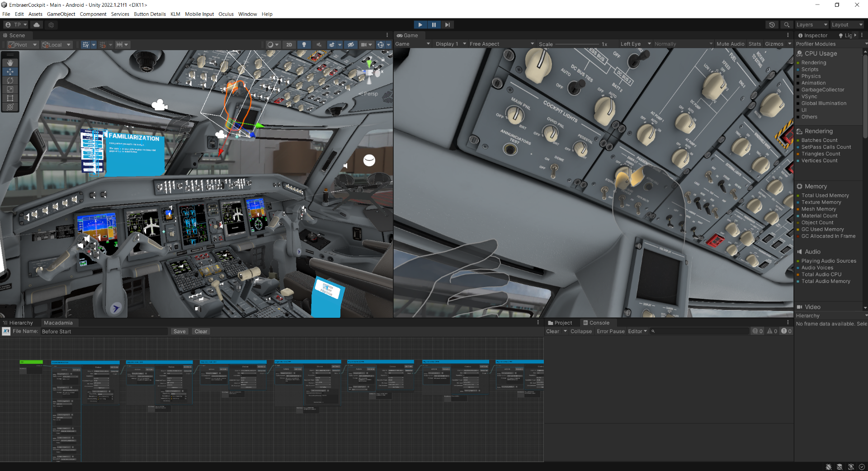The height and width of the screenshot is (471, 868).
Task: Open the Left Eye dropdown in Game view
Action: click(x=635, y=44)
